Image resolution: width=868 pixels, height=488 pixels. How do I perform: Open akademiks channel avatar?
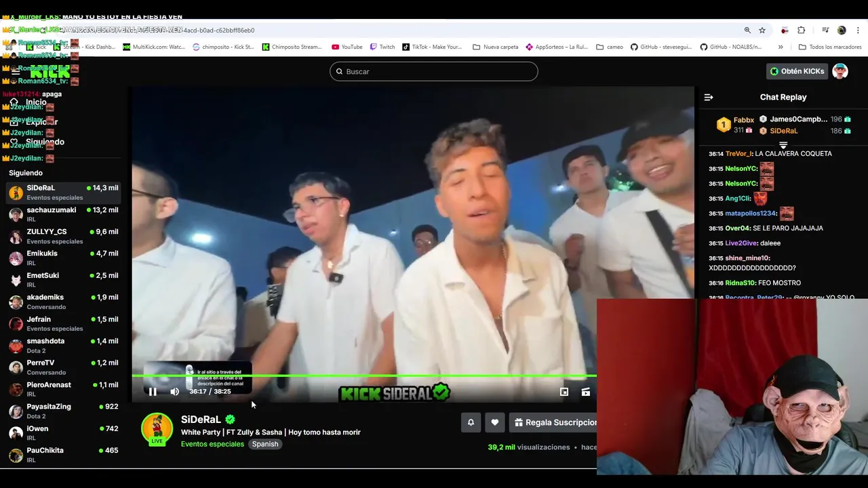click(x=16, y=302)
